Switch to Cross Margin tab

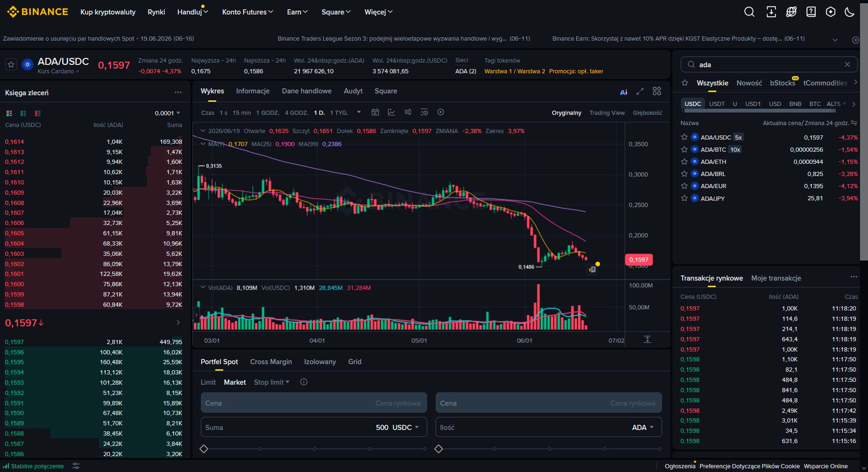click(271, 361)
